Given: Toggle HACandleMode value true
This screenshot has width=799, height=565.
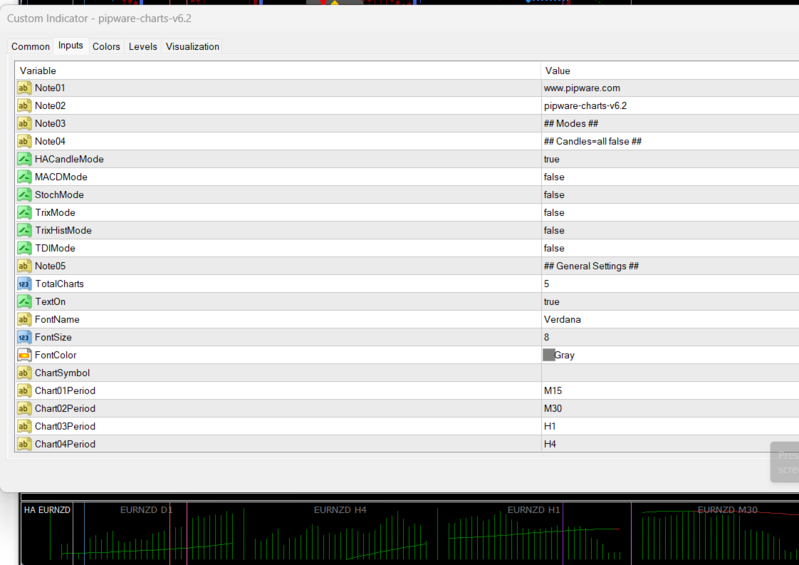Looking at the screenshot, I should pos(551,159).
